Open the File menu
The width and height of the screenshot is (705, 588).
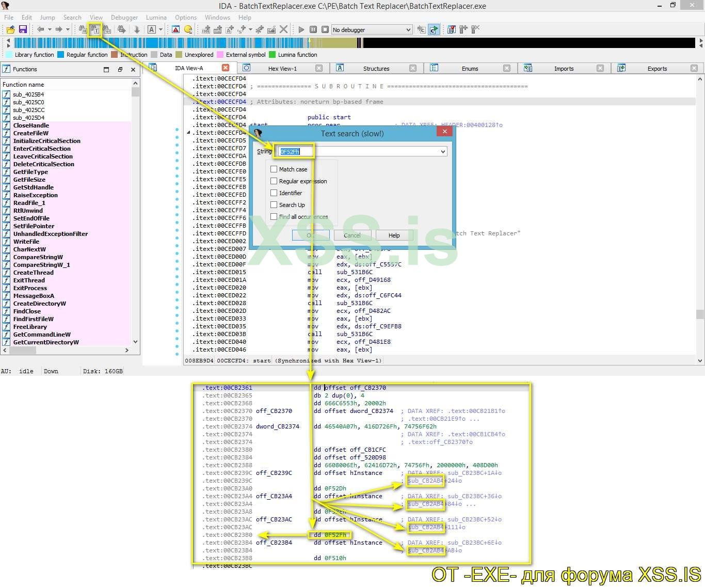(x=9, y=17)
